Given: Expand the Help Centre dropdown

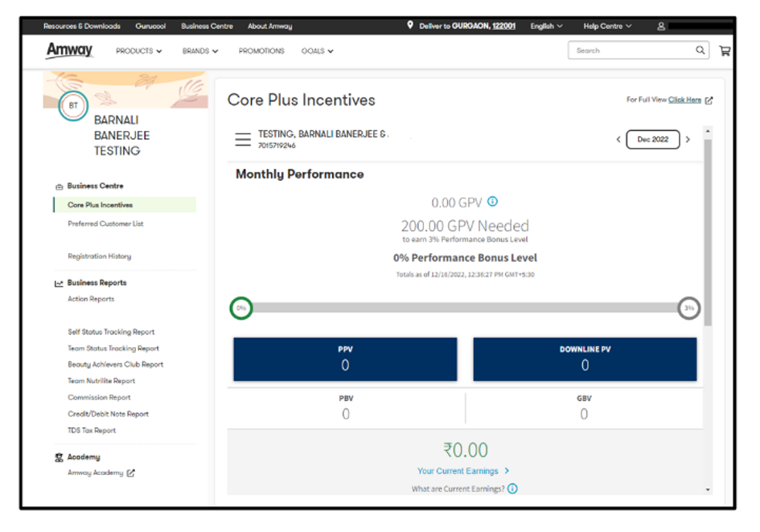Looking at the screenshot, I should 606,25.
